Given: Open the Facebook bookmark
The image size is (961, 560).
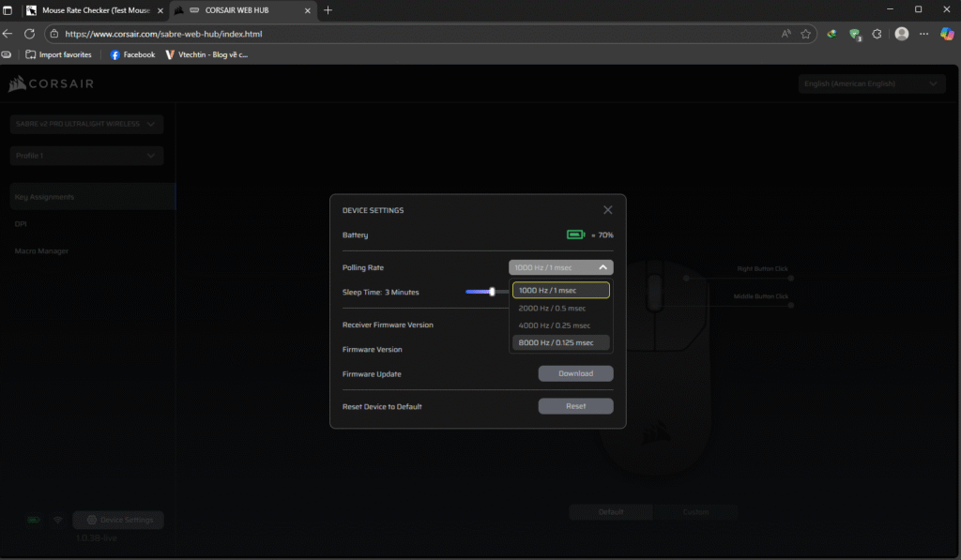Looking at the screenshot, I should click(x=132, y=54).
